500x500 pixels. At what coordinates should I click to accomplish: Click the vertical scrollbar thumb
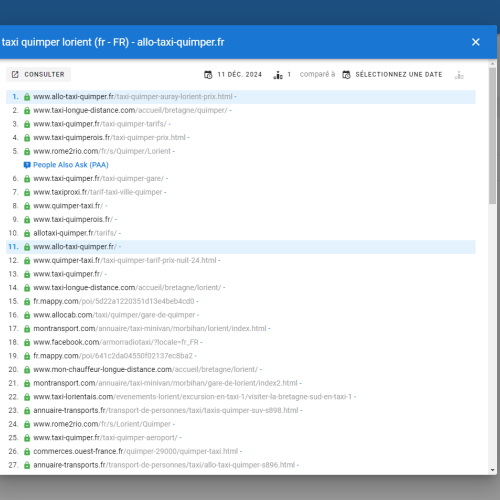click(493, 136)
